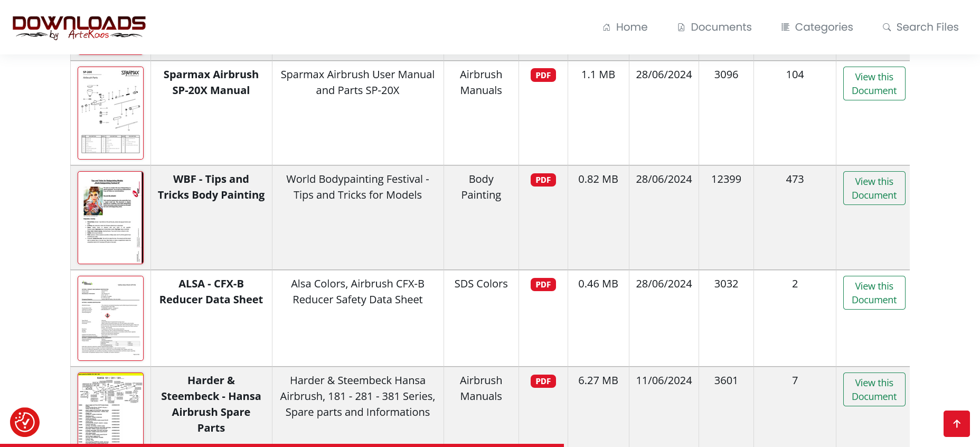Click date 28/06/2024 in Sparmax row

(x=664, y=74)
